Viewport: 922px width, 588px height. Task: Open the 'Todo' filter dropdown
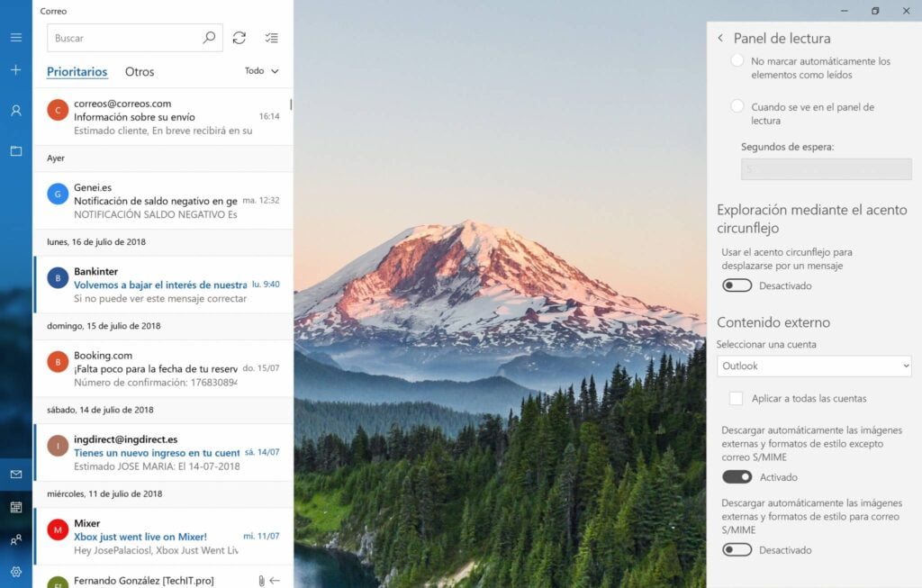click(x=261, y=71)
